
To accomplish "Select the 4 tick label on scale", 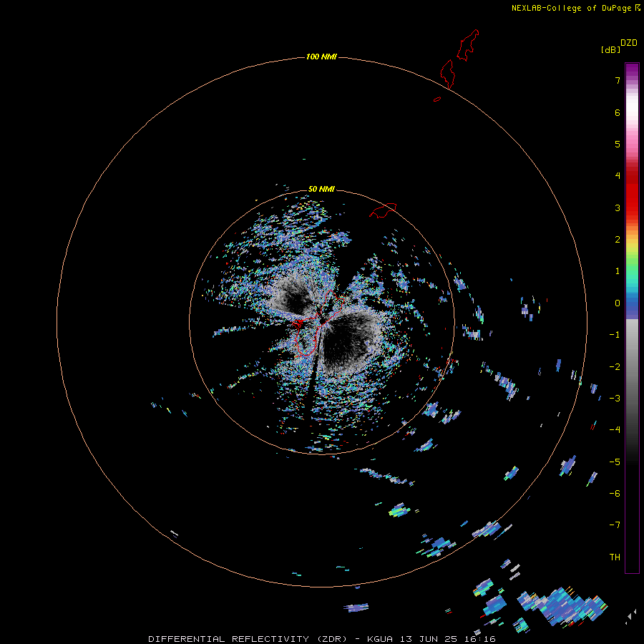I will 618,176.
